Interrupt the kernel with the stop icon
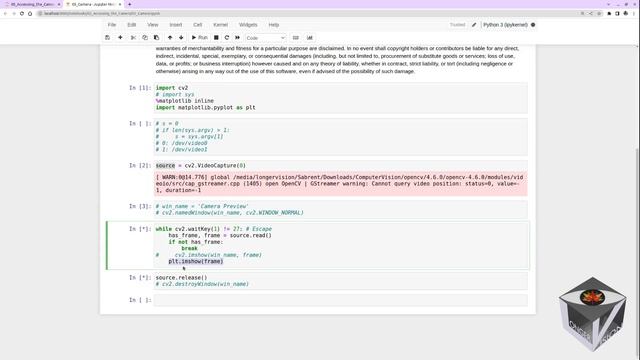640x360 pixels. click(x=216, y=38)
